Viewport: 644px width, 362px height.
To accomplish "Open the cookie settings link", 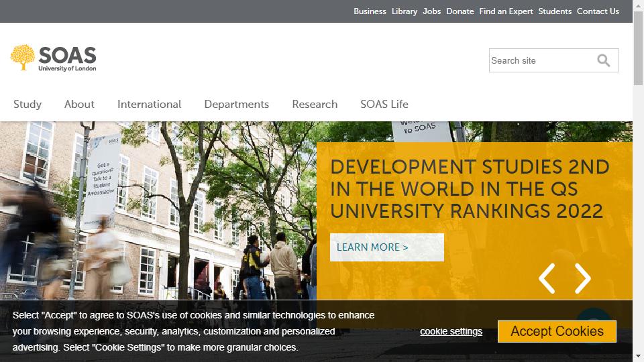I will pos(451,331).
